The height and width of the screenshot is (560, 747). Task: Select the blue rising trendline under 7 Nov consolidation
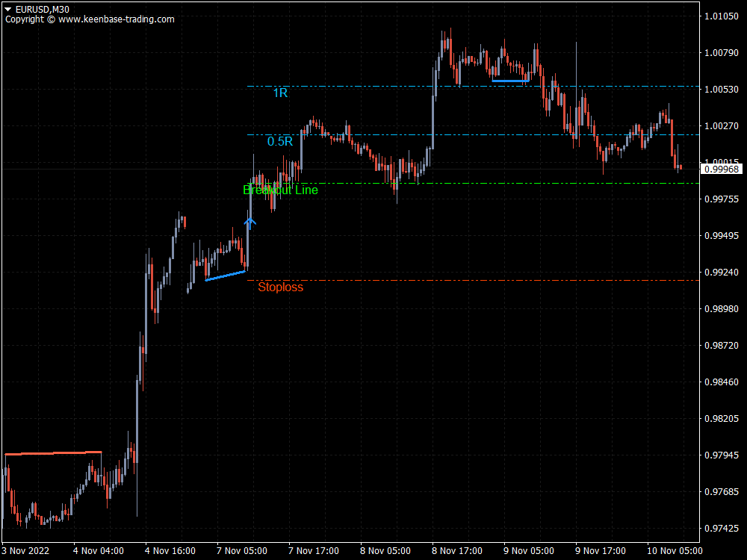tap(226, 276)
